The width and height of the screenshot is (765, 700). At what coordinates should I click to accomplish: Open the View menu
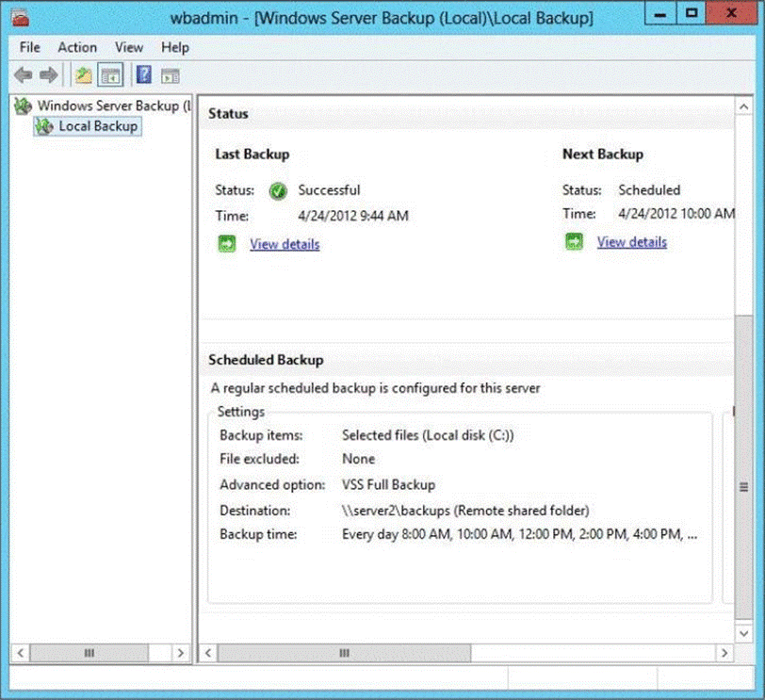click(x=129, y=47)
